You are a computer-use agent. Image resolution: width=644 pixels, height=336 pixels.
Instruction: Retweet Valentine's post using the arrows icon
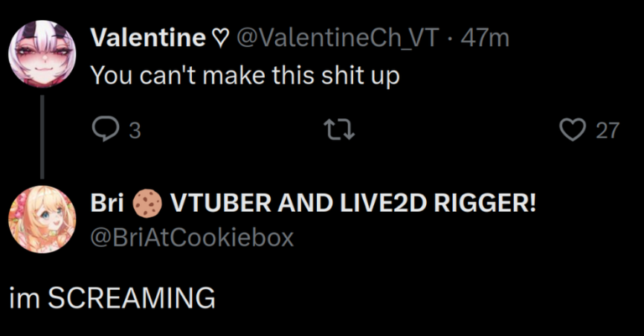[339, 130]
